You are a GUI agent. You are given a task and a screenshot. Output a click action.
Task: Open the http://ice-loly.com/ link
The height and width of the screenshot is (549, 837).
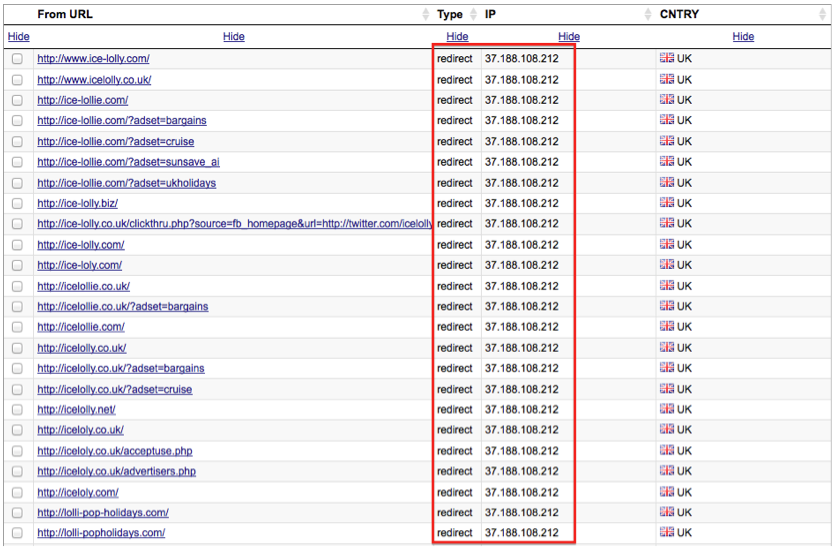pyautogui.click(x=80, y=265)
